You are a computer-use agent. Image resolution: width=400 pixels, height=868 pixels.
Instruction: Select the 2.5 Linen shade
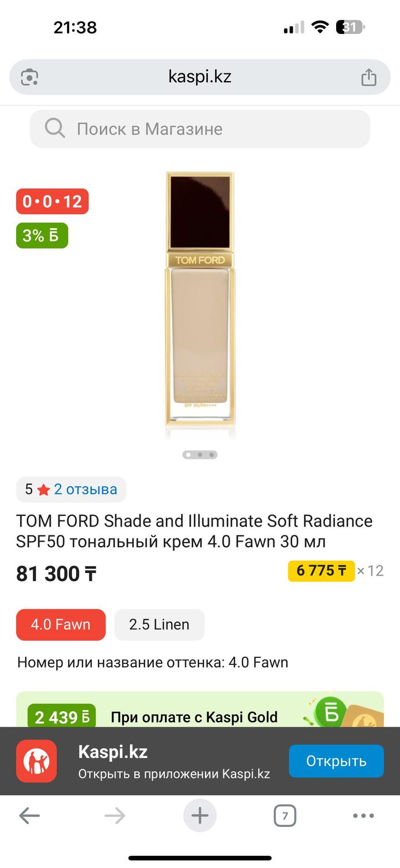159,624
